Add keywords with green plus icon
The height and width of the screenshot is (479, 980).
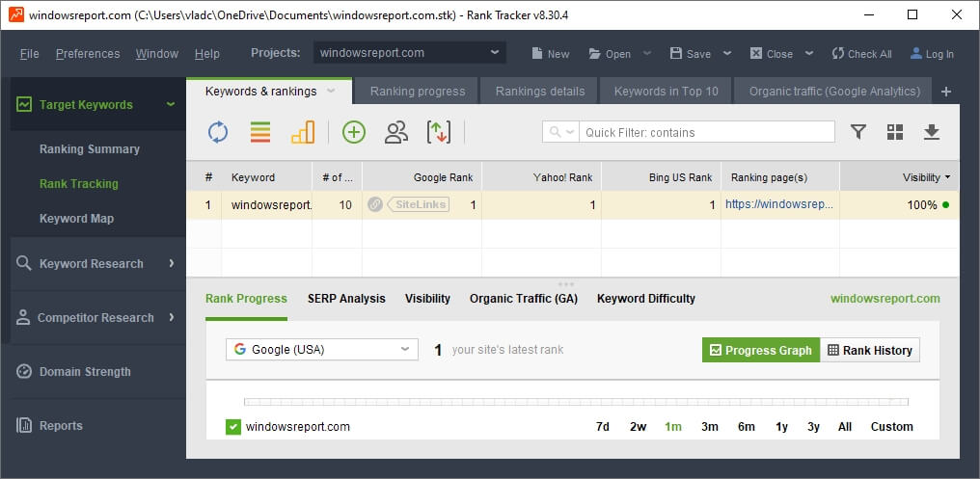click(x=354, y=132)
